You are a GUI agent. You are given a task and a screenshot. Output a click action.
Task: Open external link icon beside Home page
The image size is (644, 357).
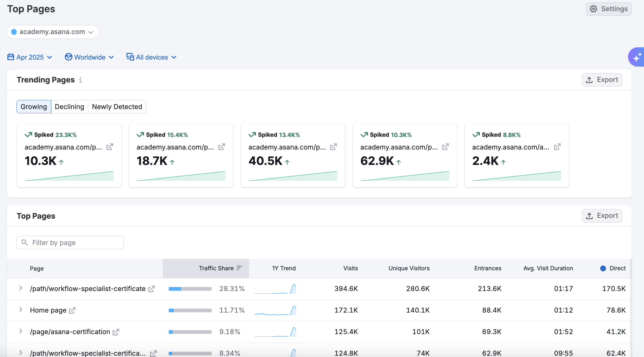click(72, 310)
